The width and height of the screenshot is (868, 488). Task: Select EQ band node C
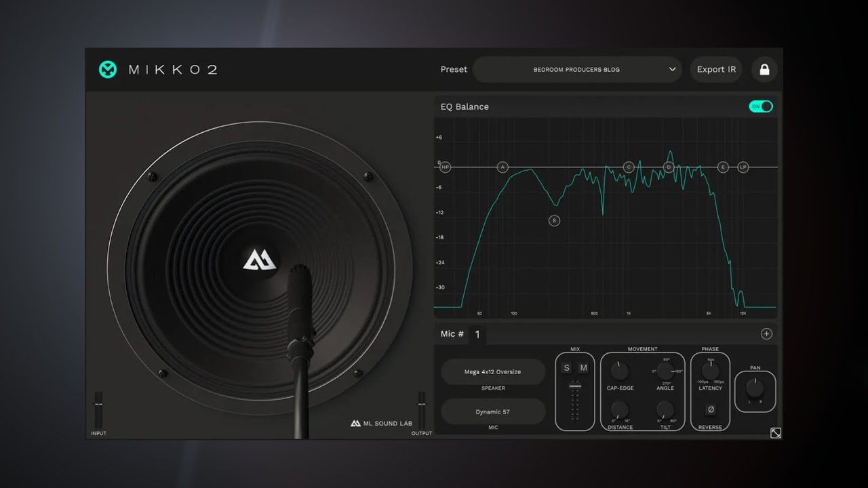(x=629, y=167)
